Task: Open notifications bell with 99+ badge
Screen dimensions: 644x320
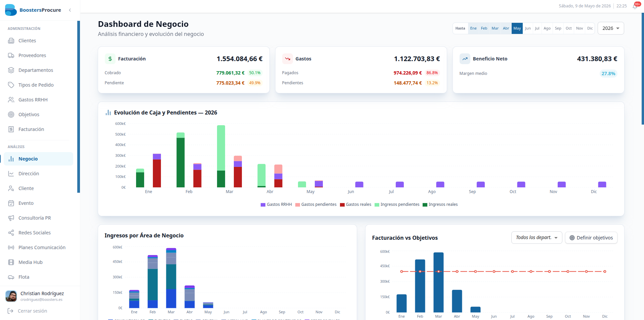Action: tap(635, 6)
